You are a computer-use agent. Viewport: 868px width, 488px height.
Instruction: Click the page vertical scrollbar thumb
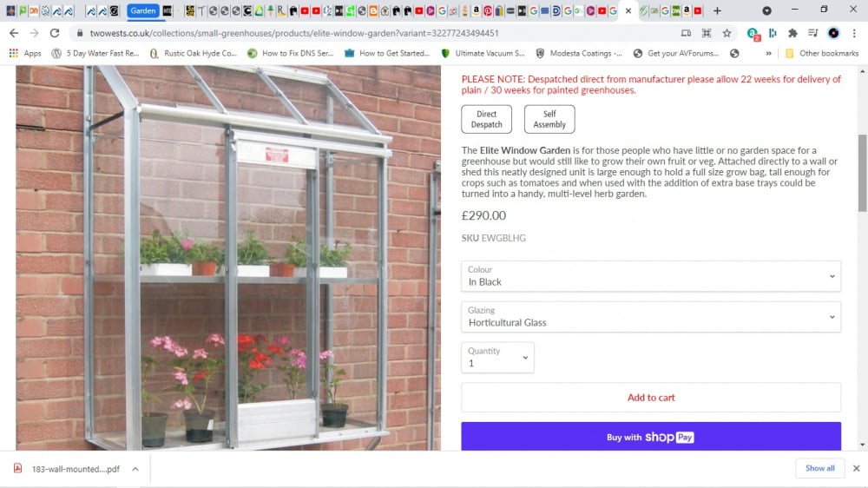863,172
